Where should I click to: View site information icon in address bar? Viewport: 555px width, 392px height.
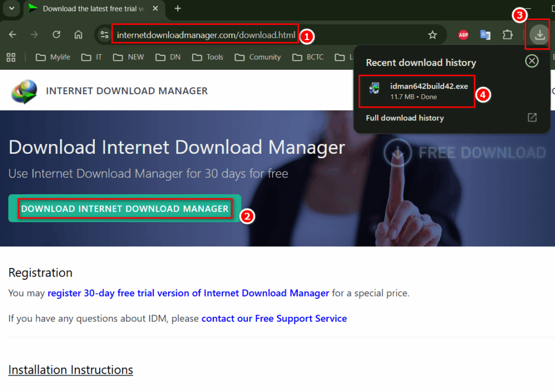(105, 35)
